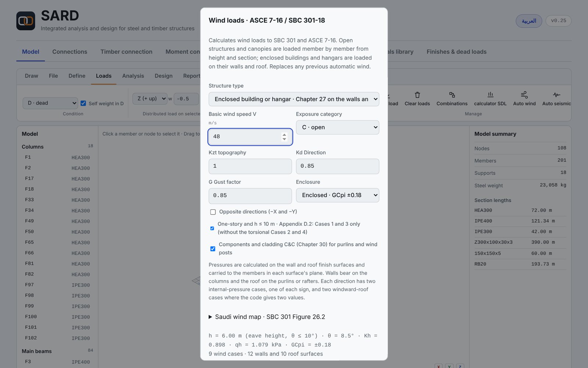Open the Structure type dropdown
The width and height of the screenshot is (588, 368).
(294, 99)
